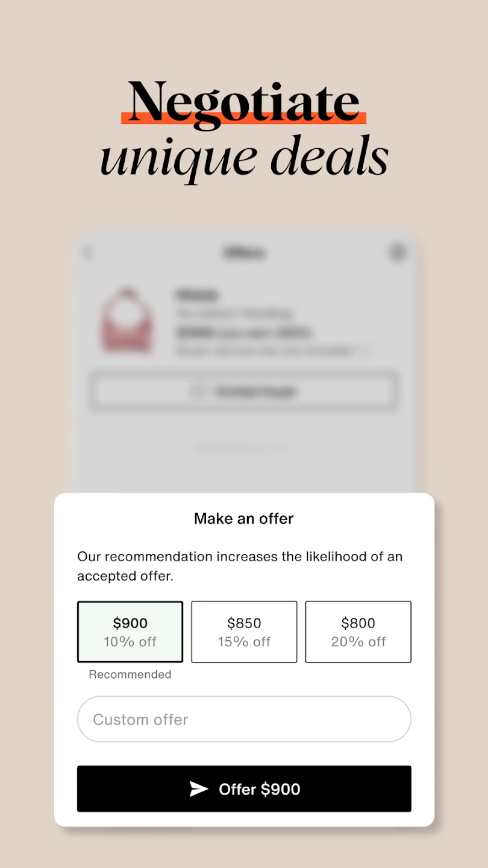This screenshot has height=868, width=488.
Task: Tap the recommendation likelihood description text
Action: [x=240, y=566]
